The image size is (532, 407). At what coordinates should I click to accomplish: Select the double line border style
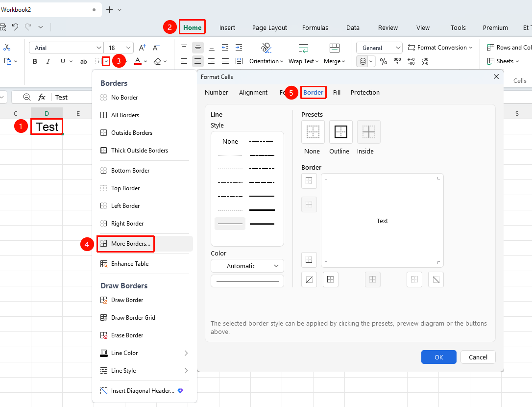(262, 224)
